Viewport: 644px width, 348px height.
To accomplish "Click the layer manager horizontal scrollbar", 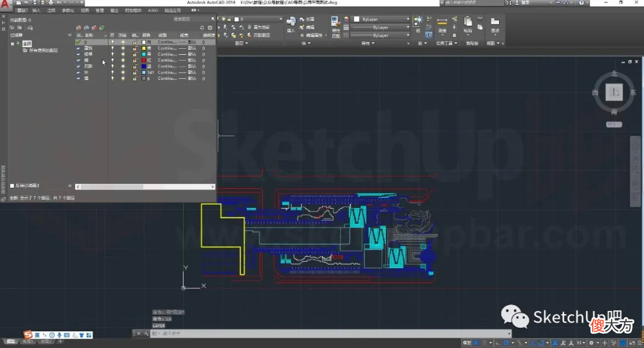I will click(145, 187).
